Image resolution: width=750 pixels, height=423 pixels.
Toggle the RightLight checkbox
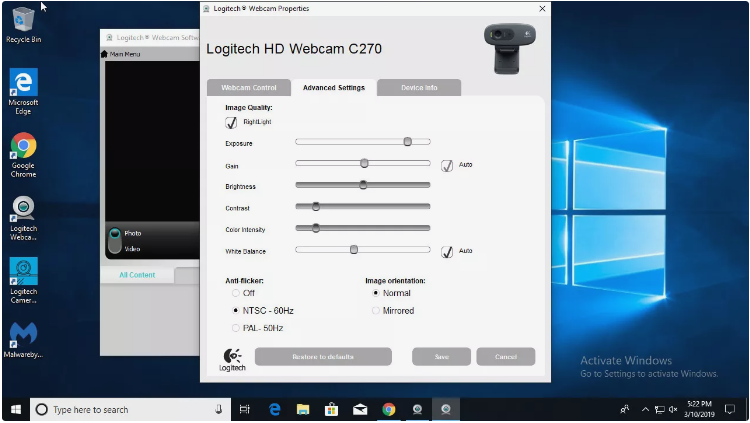231,122
